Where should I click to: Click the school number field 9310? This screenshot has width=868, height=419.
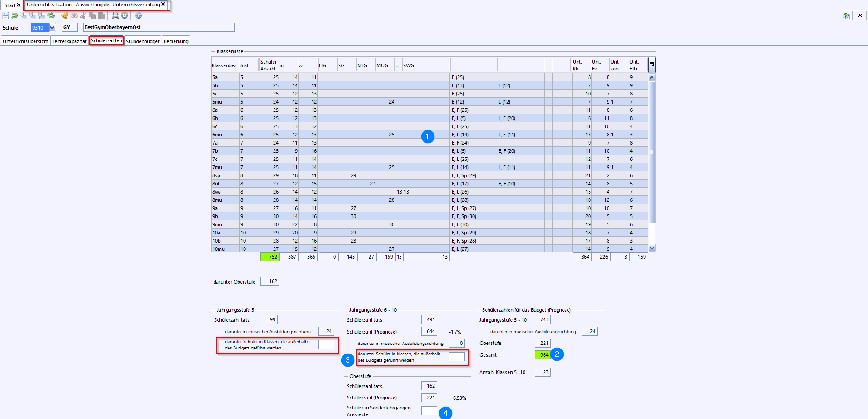[x=40, y=27]
